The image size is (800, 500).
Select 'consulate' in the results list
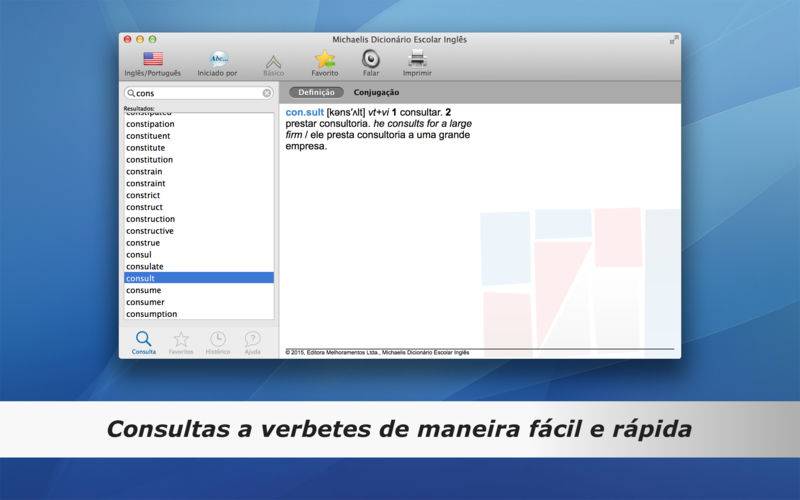coord(199,266)
